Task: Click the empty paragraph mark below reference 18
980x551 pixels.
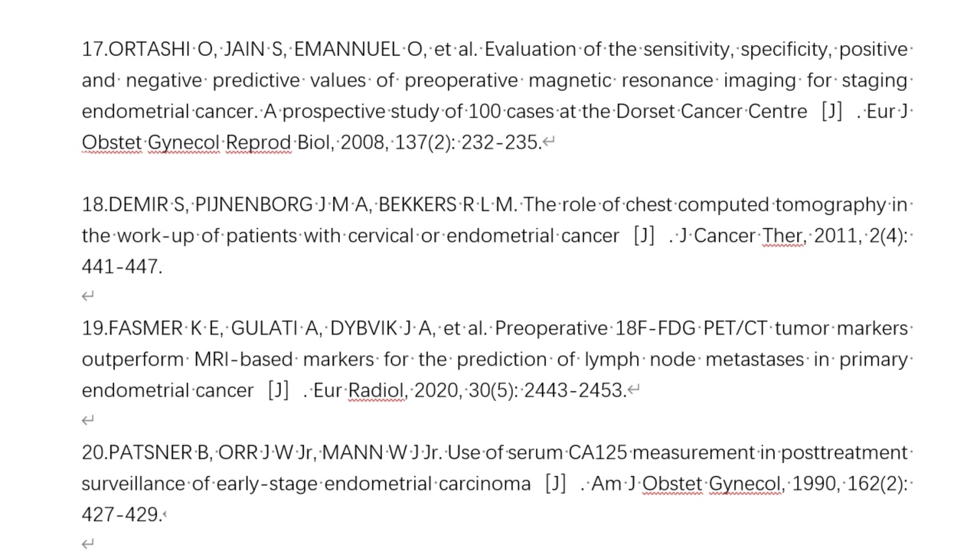Action: click(88, 296)
